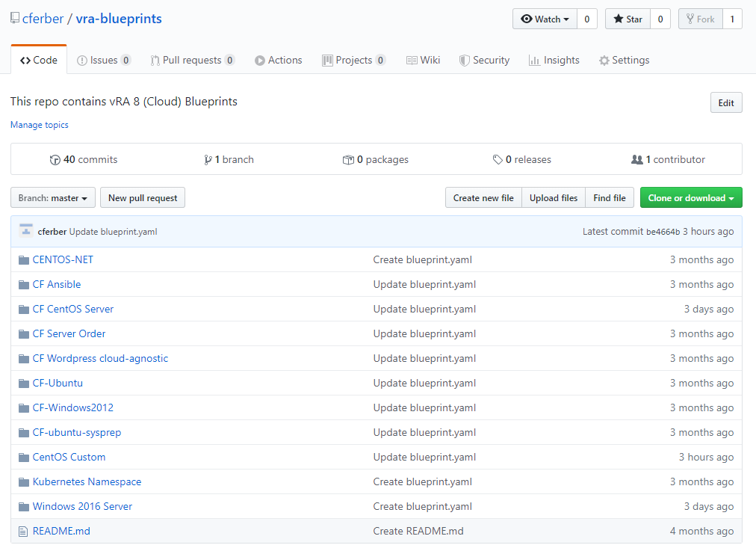Image resolution: width=756 pixels, height=551 pixels.
Task: Open commit message 'Create README.md'
Action: pos(418,532)
